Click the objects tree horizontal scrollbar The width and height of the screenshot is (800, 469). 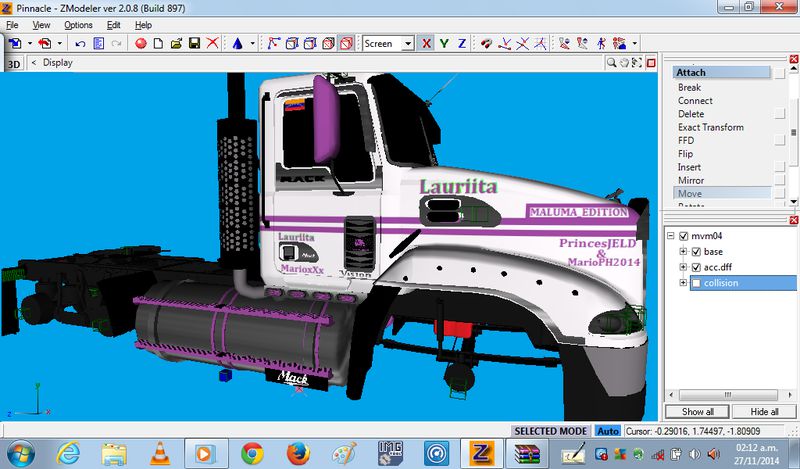click(730, 395)
